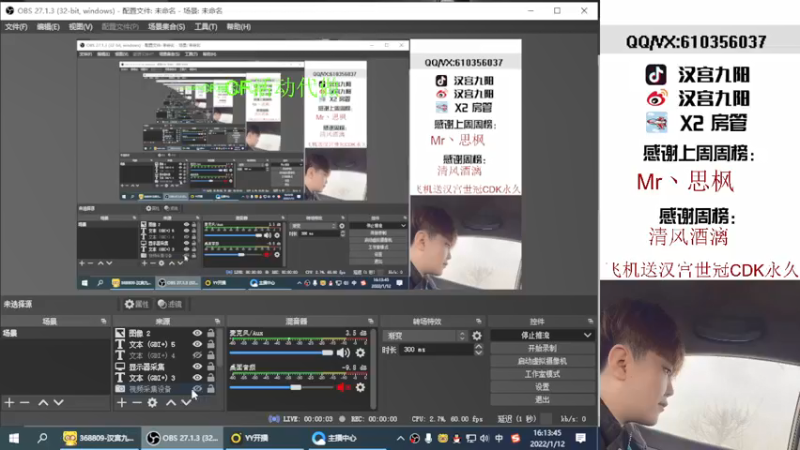Pop out the 转场特效 dock panel icon
The image size is (800, 450).
coord(479,321)
